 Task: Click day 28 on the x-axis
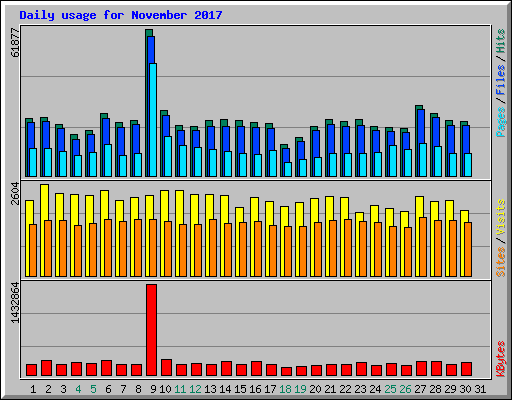(435, 389)
